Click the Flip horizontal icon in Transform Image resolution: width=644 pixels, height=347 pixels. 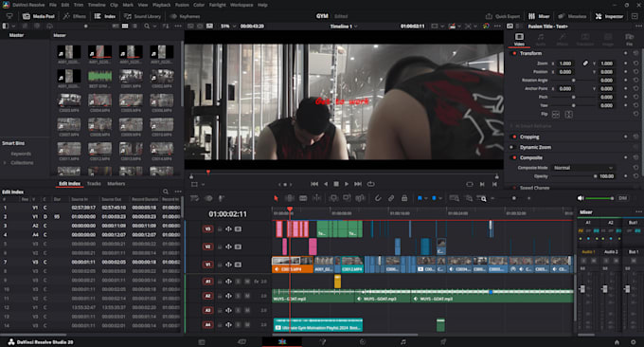pyautogui.click(x=556, y=115)
